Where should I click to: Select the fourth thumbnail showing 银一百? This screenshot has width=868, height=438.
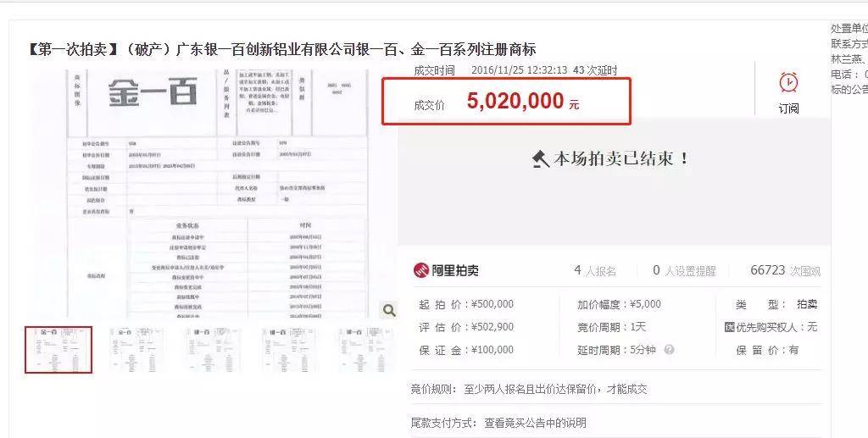(289, 350)
